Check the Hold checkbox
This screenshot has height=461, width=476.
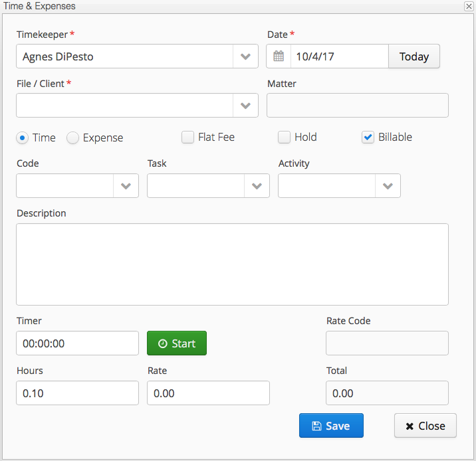click(285, 138)
